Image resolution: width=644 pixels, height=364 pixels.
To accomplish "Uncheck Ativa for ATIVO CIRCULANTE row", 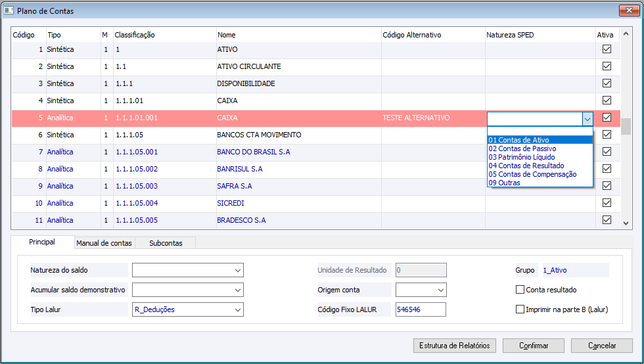I will 607,66.
